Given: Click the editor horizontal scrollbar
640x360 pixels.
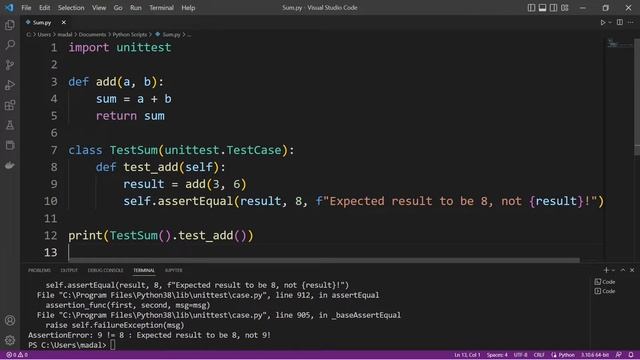Looking at the screenshot, I should tap(324, 260).
